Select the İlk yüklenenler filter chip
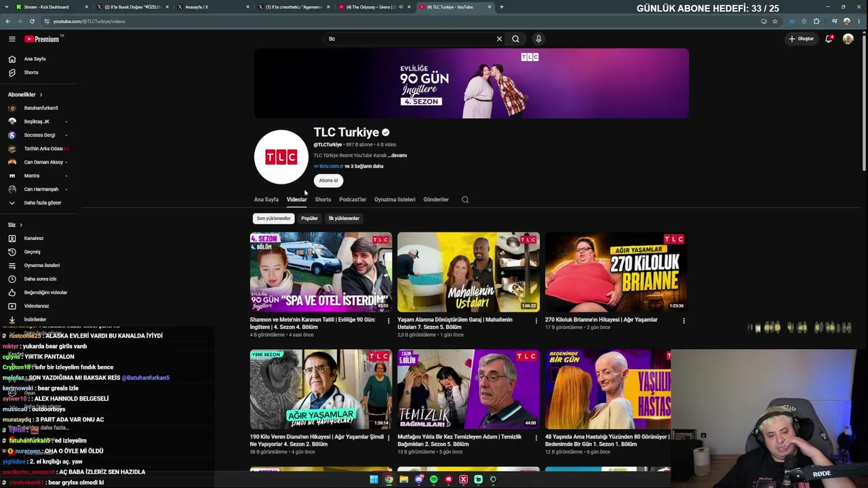The height and width of the screenshot is (488, 868). point(344,218)
